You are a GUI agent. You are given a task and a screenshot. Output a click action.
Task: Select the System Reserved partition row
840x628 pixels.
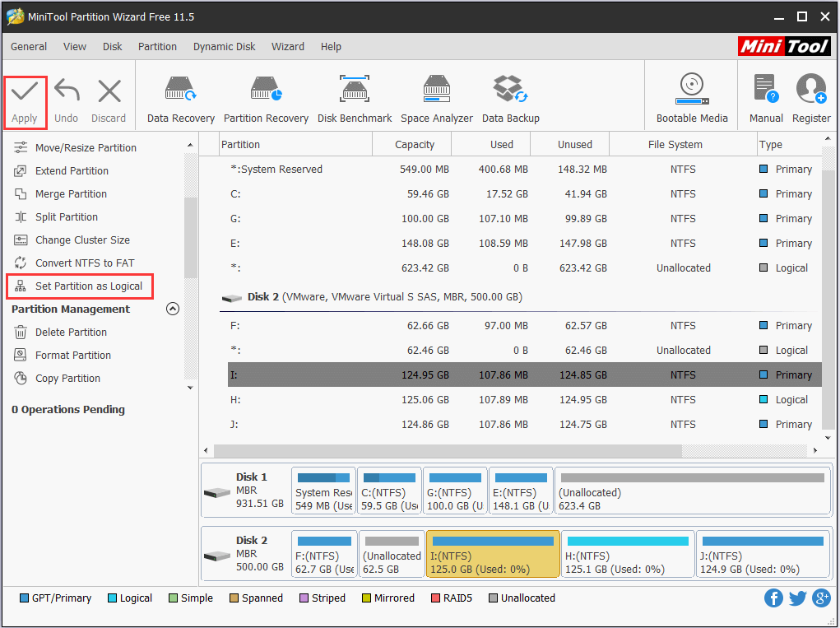coord(524,170)
